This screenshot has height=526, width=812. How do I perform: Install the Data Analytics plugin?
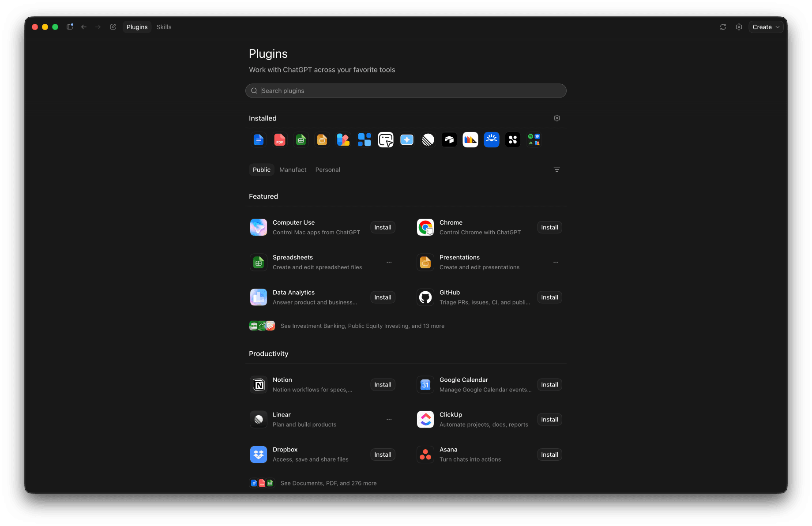[383, 297]
